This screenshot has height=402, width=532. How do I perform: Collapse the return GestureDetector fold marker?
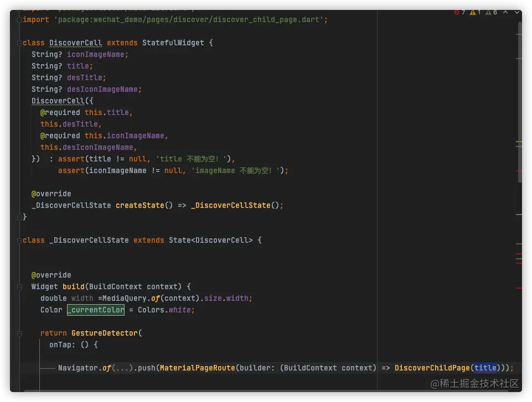click(20, 333)
